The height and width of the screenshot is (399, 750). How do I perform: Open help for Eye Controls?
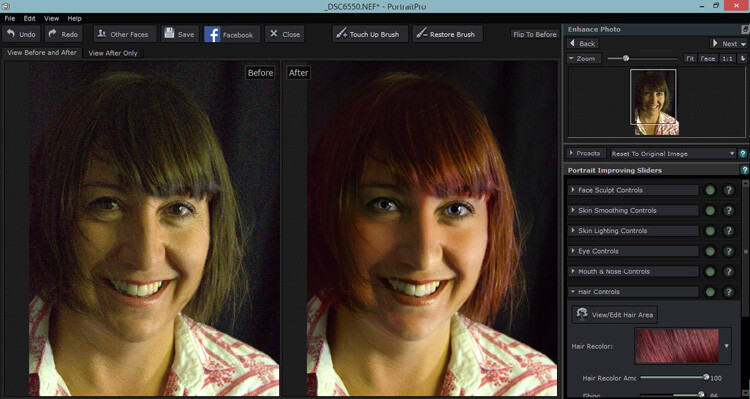coord(728,251)
